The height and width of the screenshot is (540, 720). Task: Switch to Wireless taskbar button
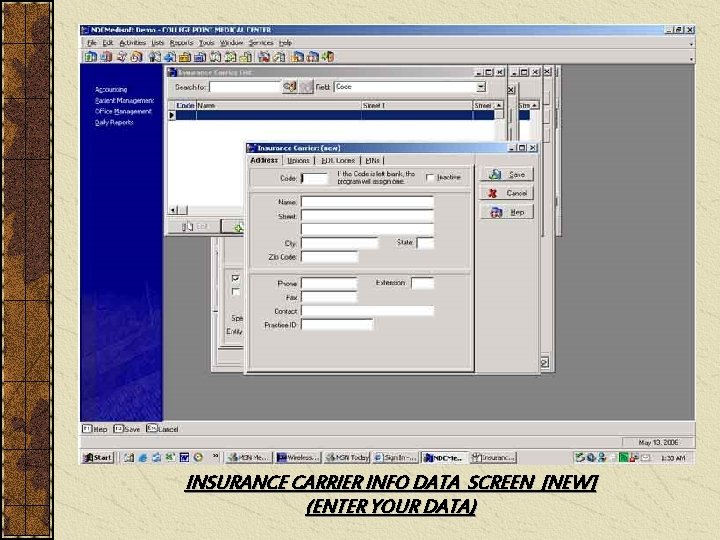point(298,457)
